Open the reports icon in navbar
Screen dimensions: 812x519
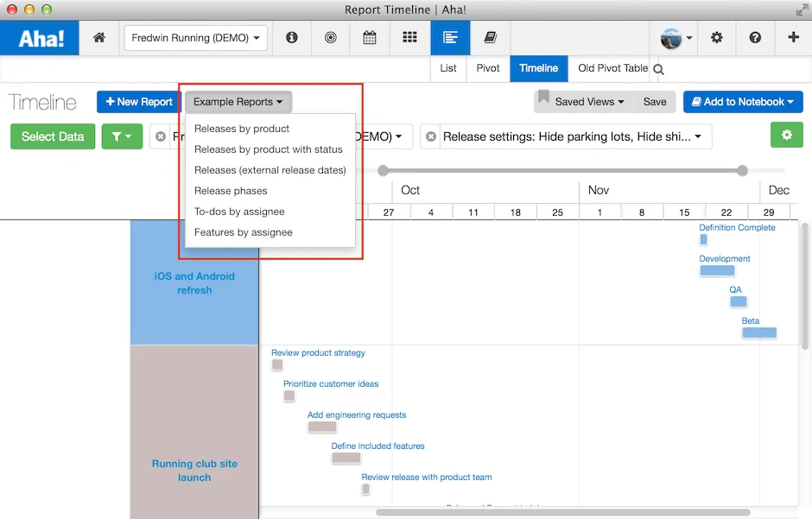(450, 37)
